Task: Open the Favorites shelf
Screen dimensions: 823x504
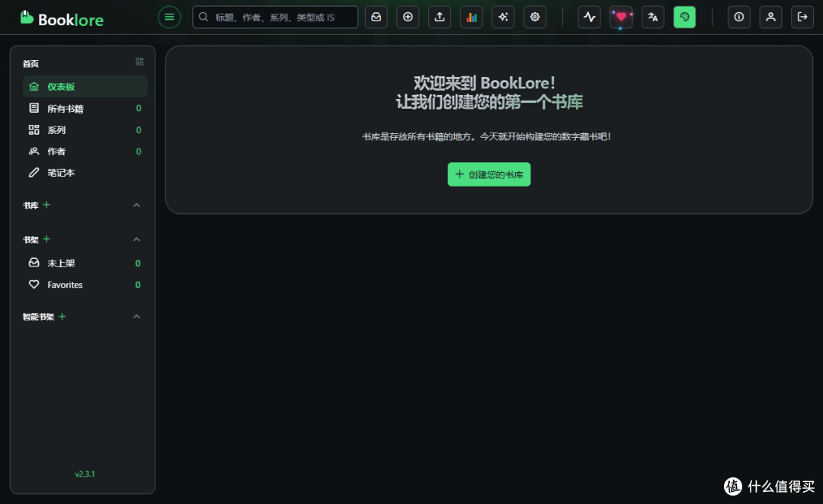Action: coord(85,284)
